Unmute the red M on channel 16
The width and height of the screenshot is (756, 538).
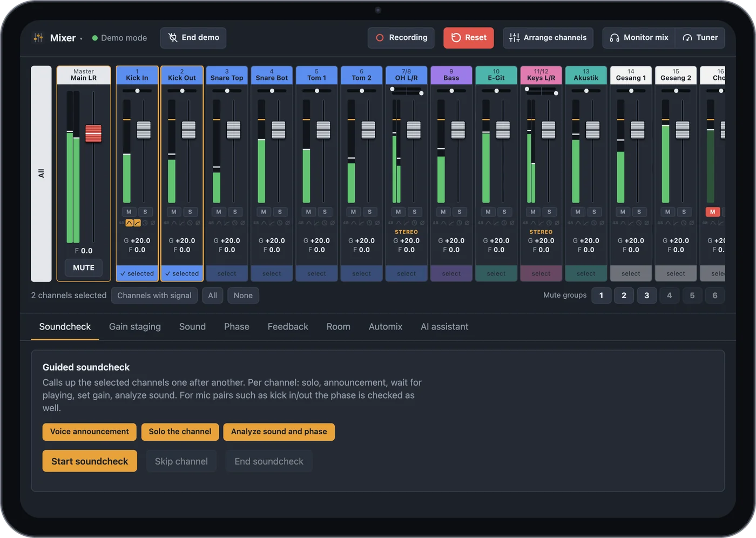click(x=712, y=212)
